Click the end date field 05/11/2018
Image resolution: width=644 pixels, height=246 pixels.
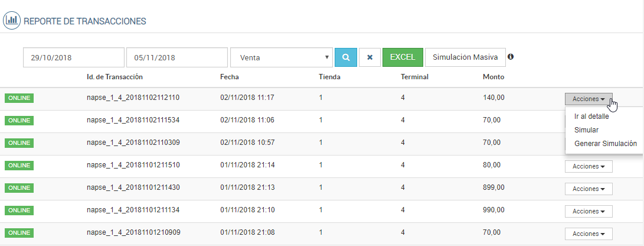(x=176, y=57)
